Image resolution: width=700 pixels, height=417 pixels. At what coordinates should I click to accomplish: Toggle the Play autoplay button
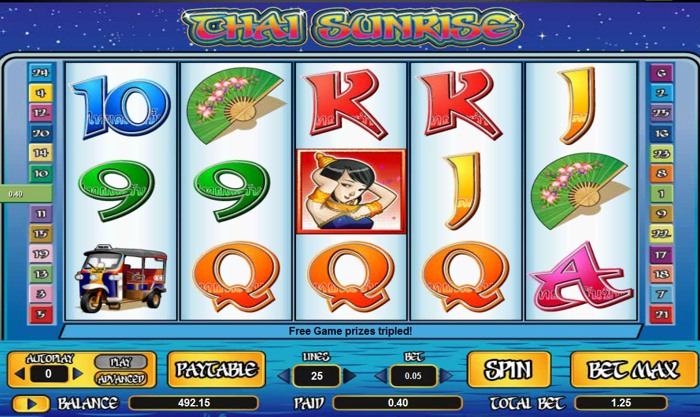tap(121, 361)
